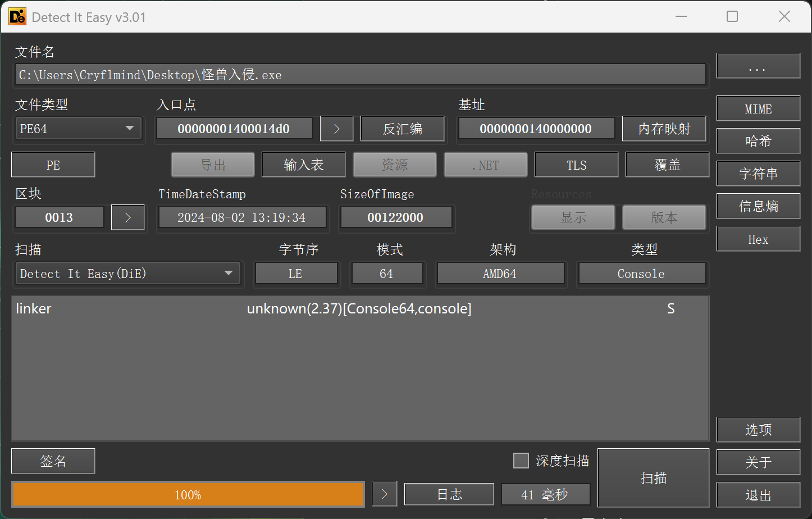
Task: Select the linker unknown(2.37) result row
Action: click(x=359, y=308)
